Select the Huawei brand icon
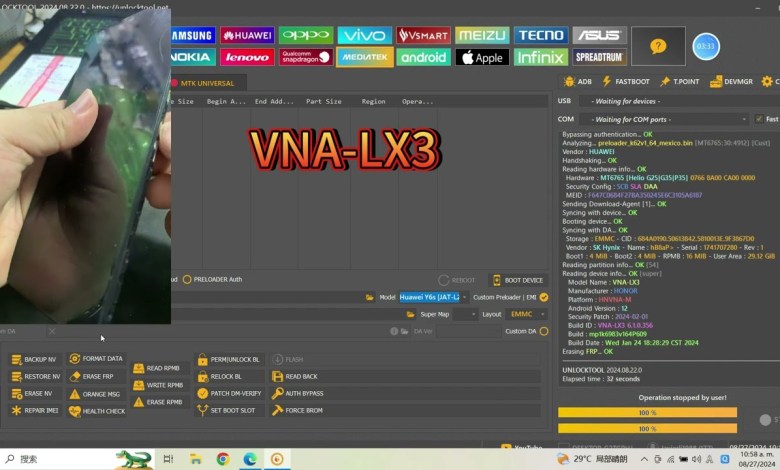This screenshot has width=780, height=470. coord(246,35)
